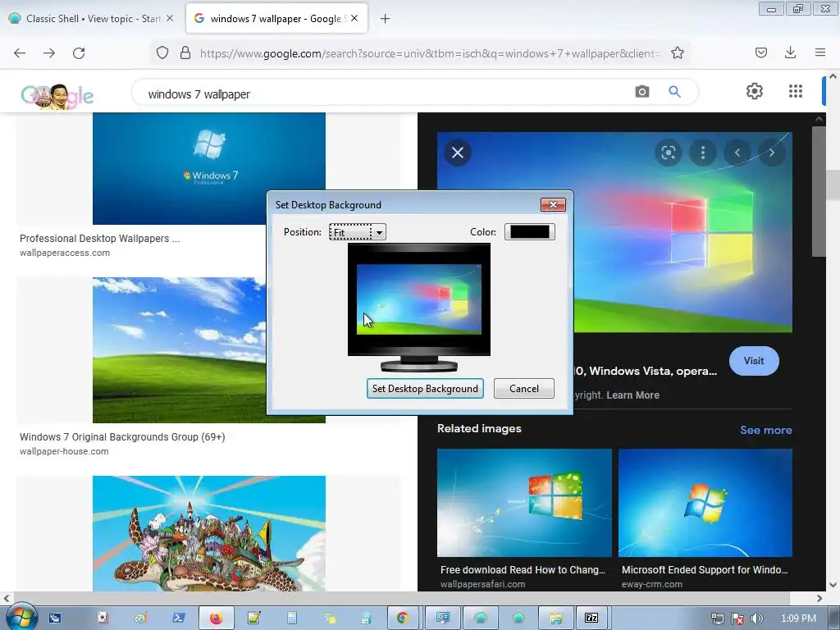The height and width of the screenshot is (630, 840).
Task: Show previous image in preview
Action: tap(737, 153)
